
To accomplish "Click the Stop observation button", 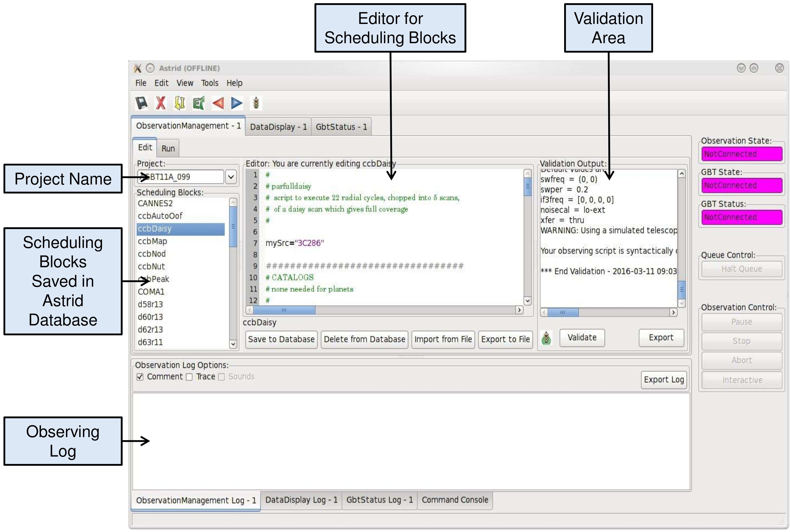I will pos(742,341).
